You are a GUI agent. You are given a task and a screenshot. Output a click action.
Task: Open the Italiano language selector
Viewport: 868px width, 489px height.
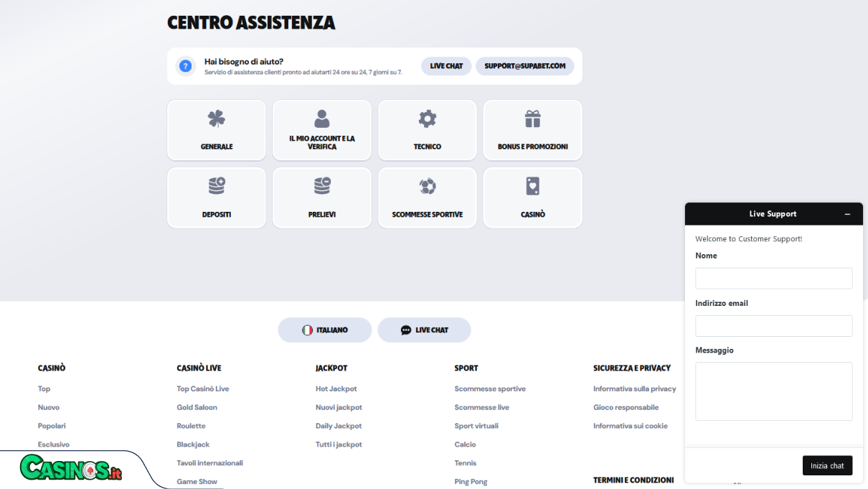point(325,330)
